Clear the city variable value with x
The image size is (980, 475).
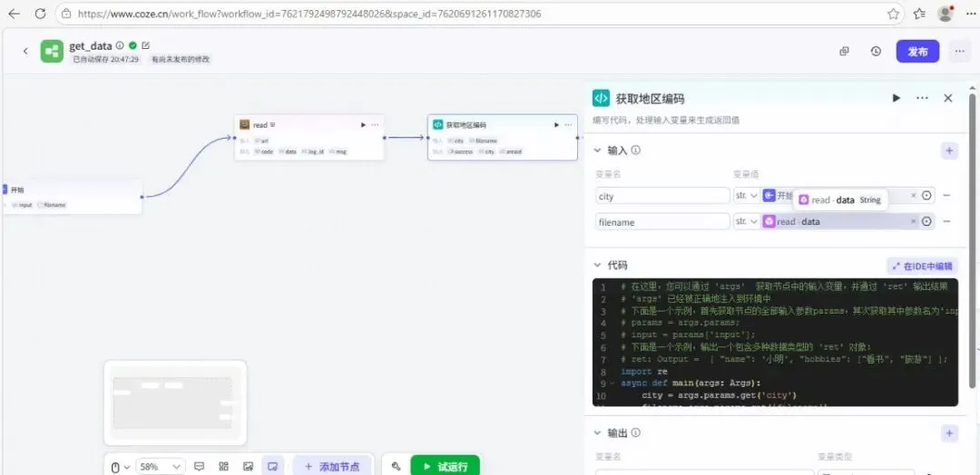913,196
